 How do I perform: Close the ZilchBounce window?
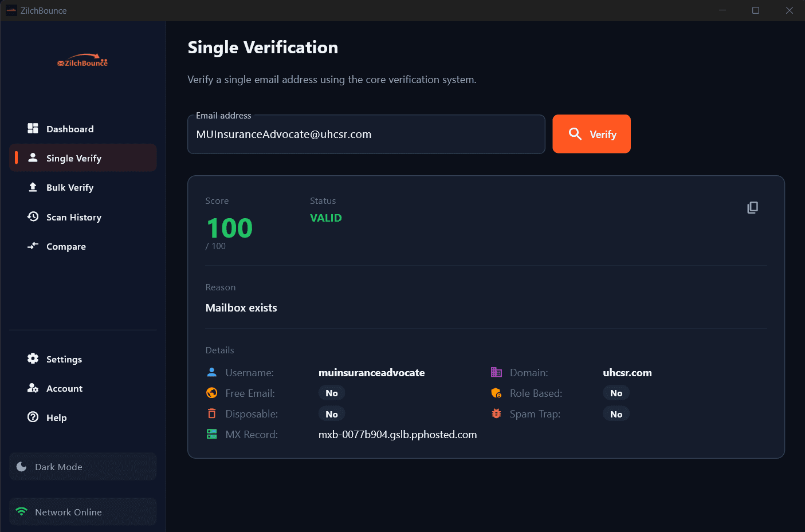click(790, 10)
